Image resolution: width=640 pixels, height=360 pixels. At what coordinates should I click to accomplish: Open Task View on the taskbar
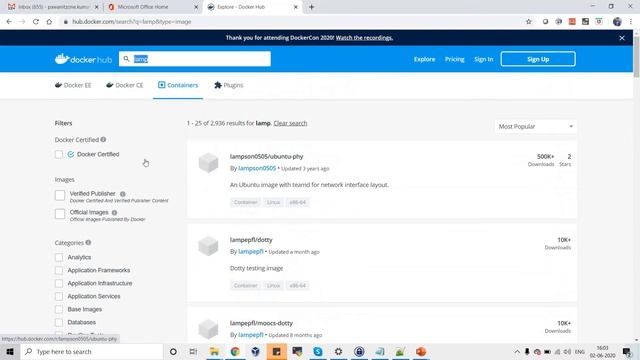193,351
